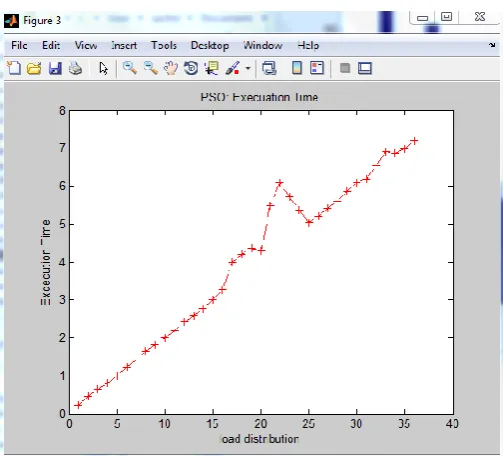Click the y-axis tick label 8

[62, 111]
